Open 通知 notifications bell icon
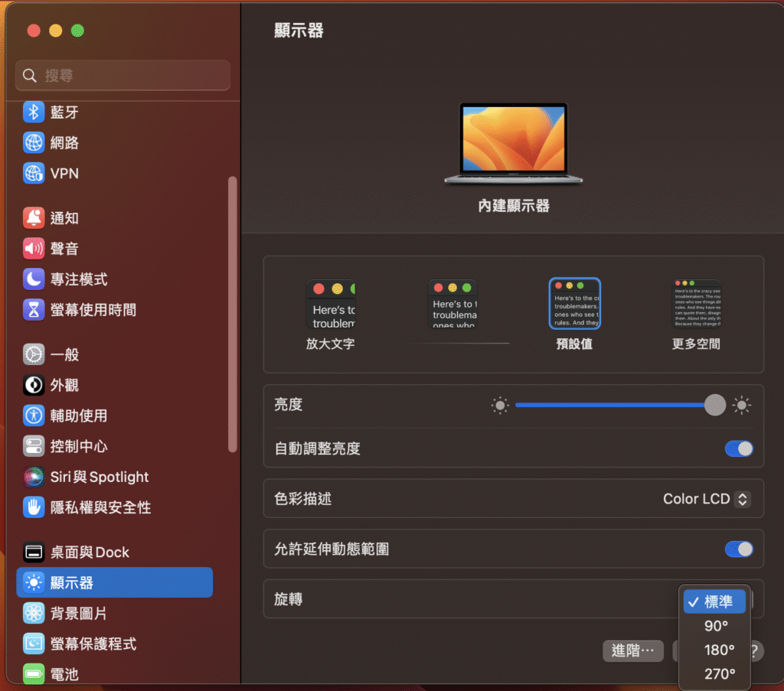The width and height of the screenshot is (784, 691). coord(34,218)
